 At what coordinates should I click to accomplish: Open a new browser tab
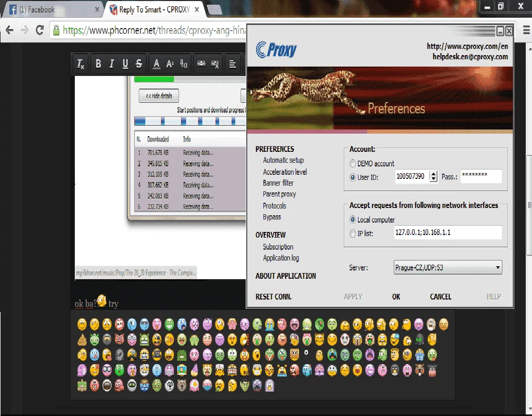tap(214, 10)
